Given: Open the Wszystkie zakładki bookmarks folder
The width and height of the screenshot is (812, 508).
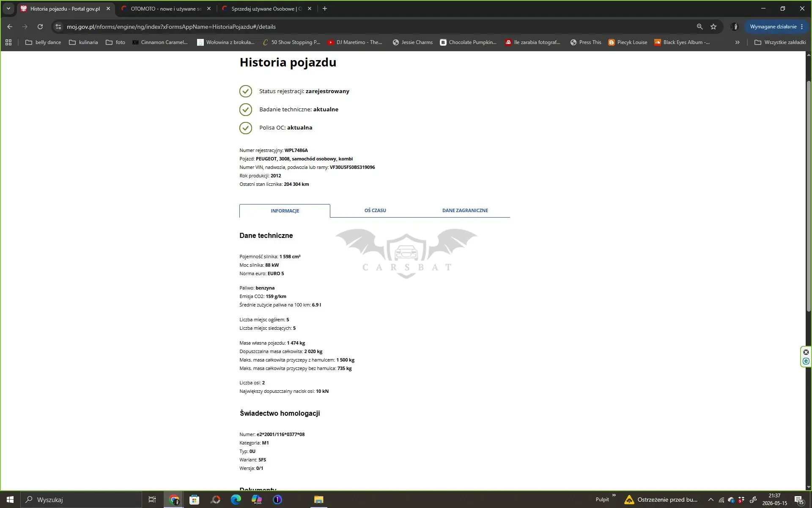Looking at the screenshot, I should tap(780, 42).
